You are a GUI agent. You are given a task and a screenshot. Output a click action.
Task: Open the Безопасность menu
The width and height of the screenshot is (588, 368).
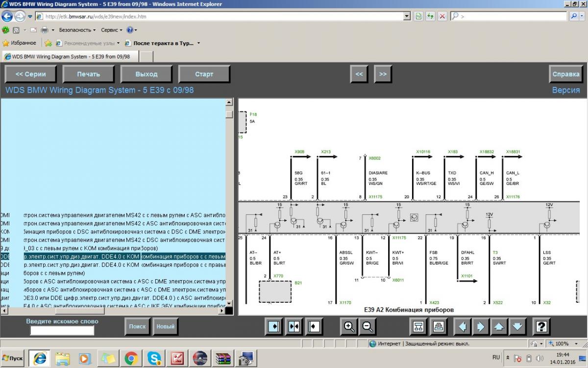[77, 30]
